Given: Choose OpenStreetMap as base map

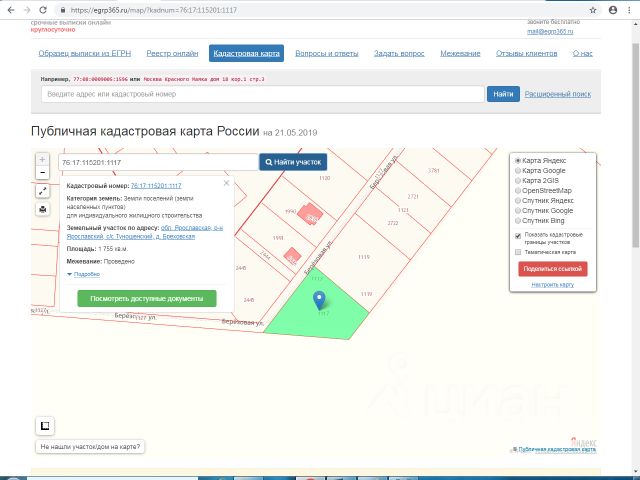Looking at the screenshot, I should click(517, 190).
